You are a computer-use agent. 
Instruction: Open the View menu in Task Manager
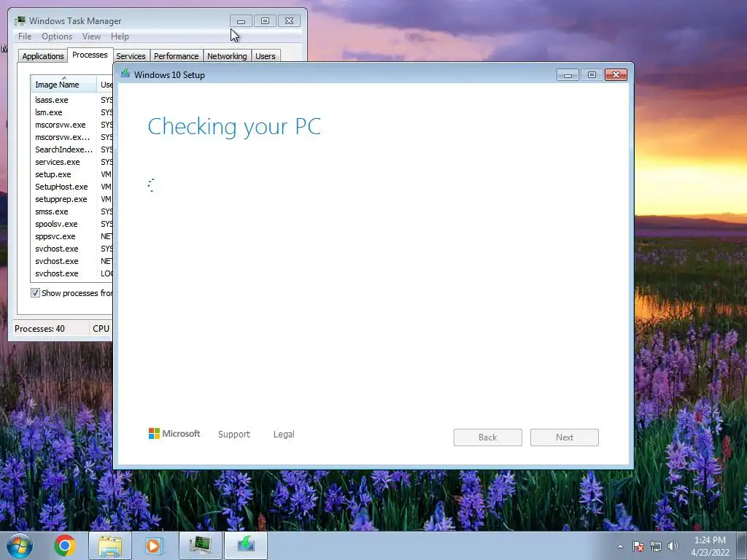tap(91, 36)
